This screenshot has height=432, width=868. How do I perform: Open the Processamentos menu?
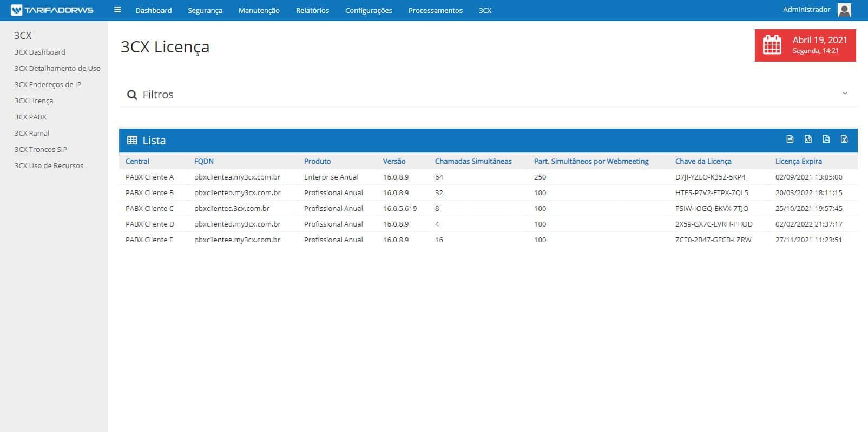436,10
